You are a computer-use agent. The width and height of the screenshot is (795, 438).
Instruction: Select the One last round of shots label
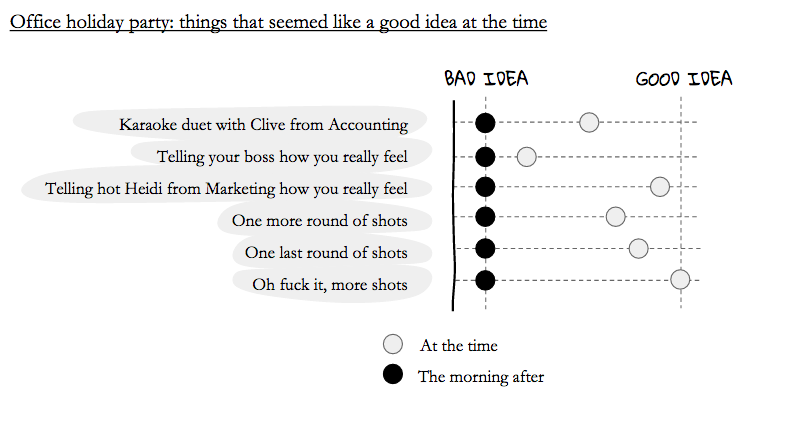(326, 252)
